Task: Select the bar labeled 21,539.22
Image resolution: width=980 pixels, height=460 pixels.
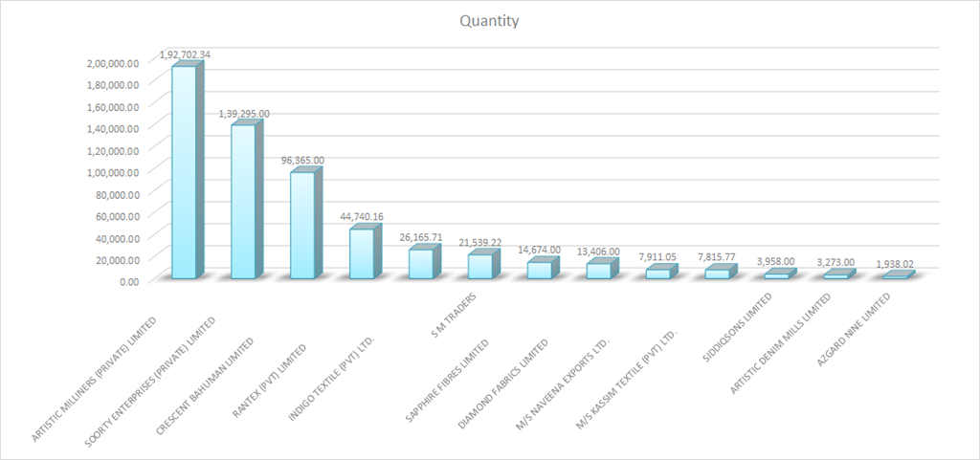Action: pyautogui.click(x=484, y=264)
